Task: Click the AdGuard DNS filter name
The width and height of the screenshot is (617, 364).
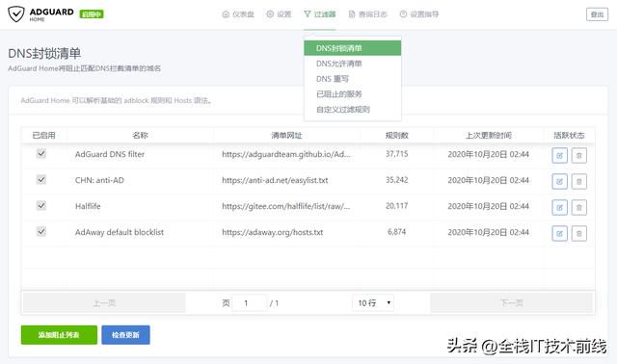Action: click(x=110, y=154)
